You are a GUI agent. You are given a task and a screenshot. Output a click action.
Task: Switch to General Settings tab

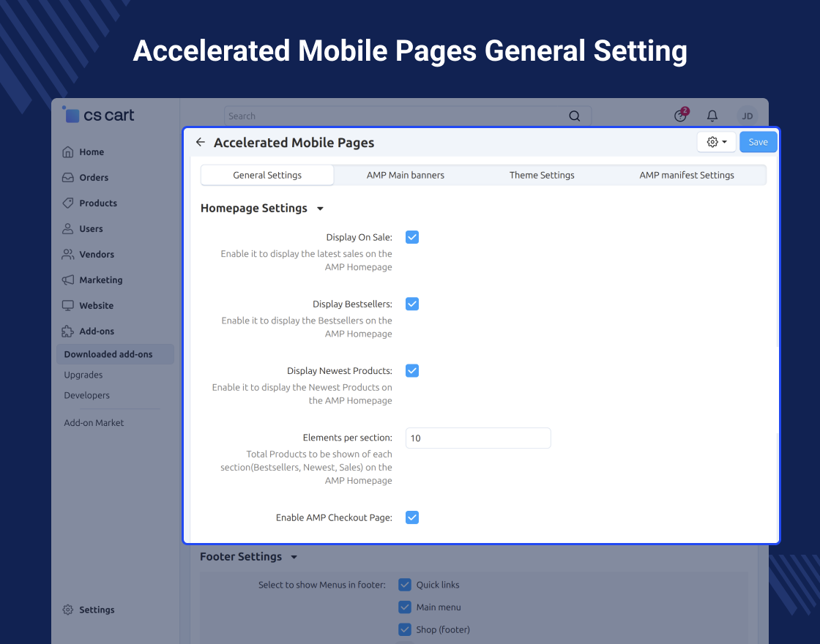point(267,175)
